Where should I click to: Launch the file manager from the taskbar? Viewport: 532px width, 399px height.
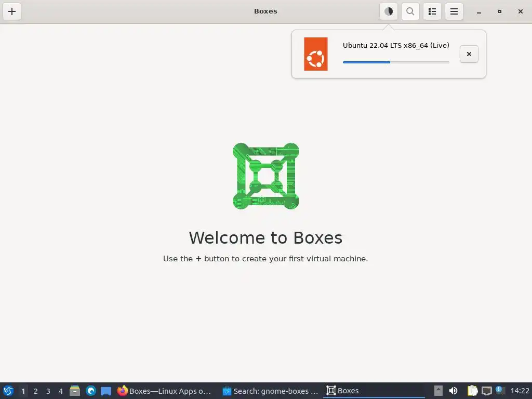(75, 391)
